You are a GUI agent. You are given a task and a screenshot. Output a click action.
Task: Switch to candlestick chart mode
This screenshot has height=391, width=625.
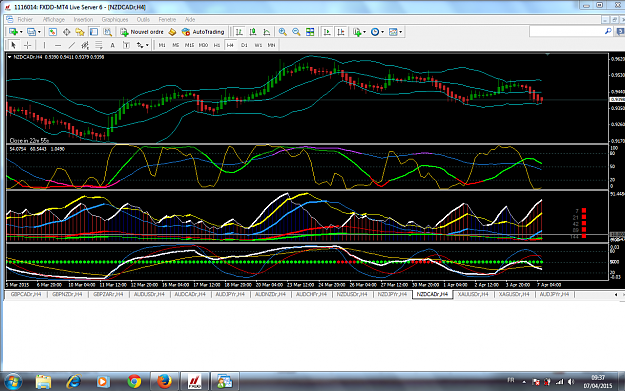(253, 32)
